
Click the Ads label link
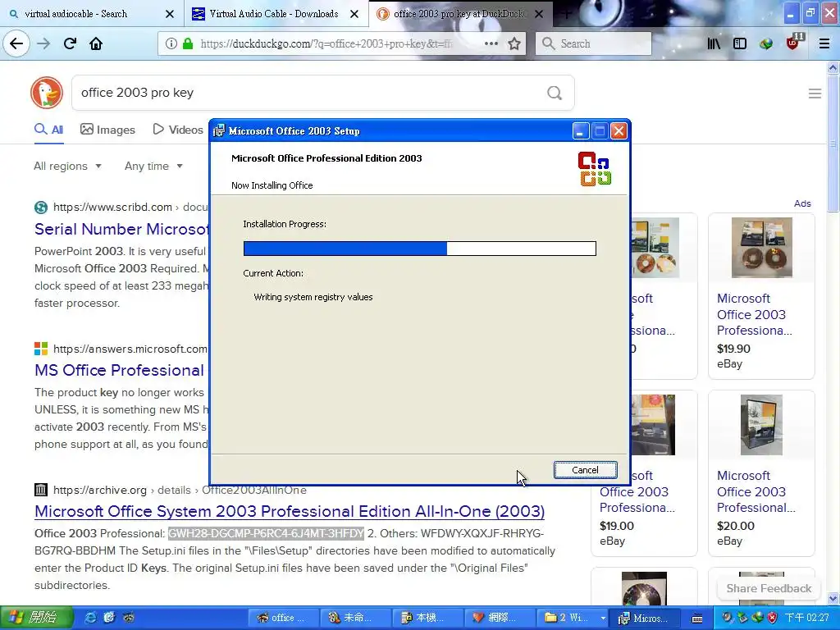click(802, 203)
